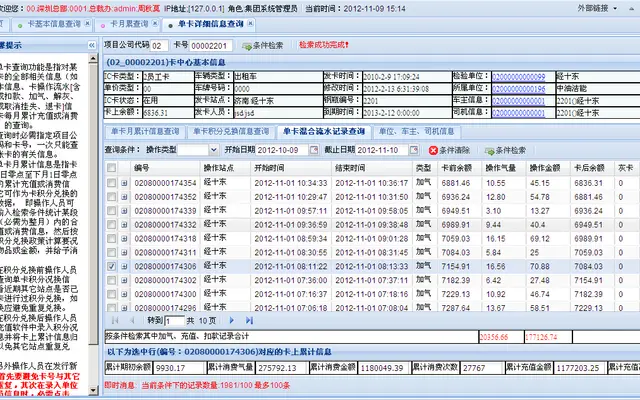The width and height of the screenshot is (640, 400).
Task: Check row 0208000174339 checkbox
Action: click(x=111, y=211)
